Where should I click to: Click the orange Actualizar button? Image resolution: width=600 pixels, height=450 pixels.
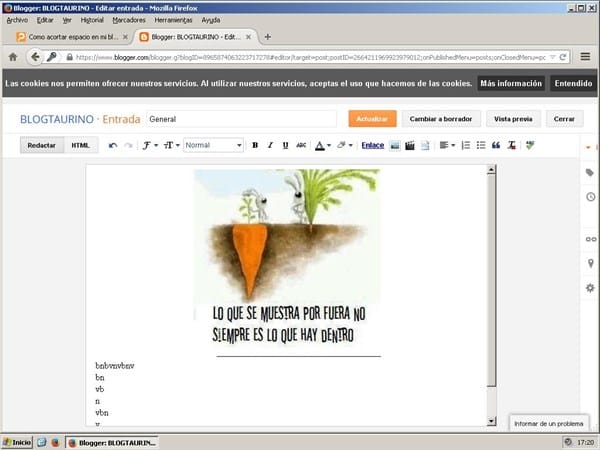pyautogui.click(x=372, y=119)
